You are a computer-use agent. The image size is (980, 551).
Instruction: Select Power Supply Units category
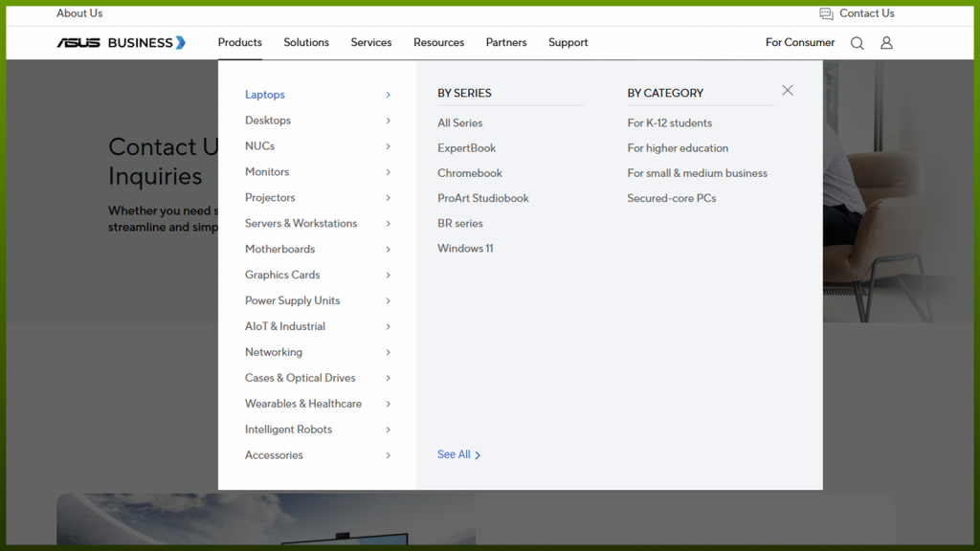coord(293,300)
